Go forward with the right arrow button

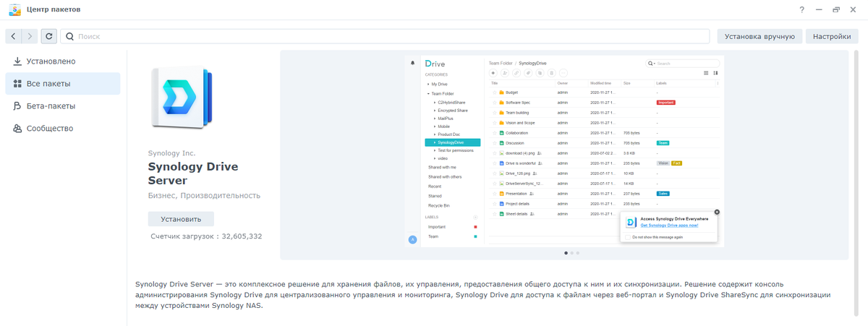click(30, 36)
